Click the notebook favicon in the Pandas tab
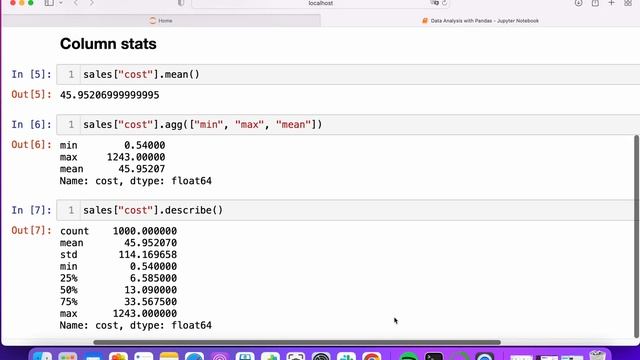The image size is (640, 360). (425, 20)
